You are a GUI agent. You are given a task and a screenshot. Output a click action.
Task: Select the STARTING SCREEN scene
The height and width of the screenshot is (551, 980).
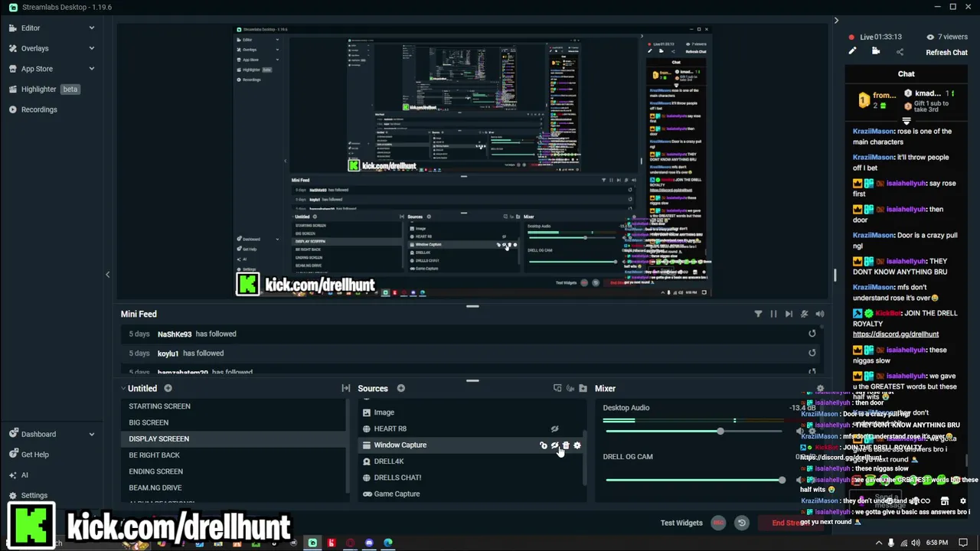point(159,406)
